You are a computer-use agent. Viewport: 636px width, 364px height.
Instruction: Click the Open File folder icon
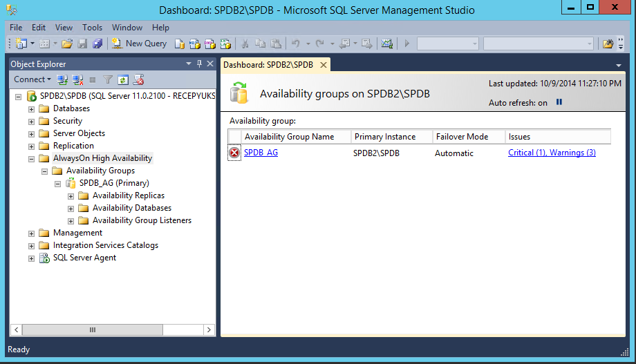pos(67,44)
